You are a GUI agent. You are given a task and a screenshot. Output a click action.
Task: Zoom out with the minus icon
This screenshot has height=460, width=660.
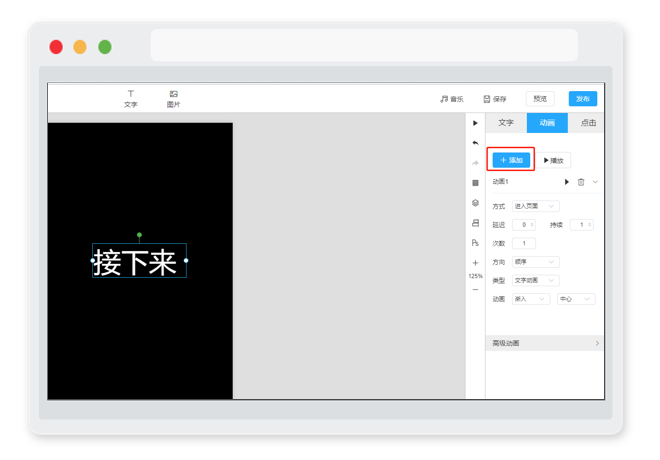pyautogui.click(x=475, y=290)
